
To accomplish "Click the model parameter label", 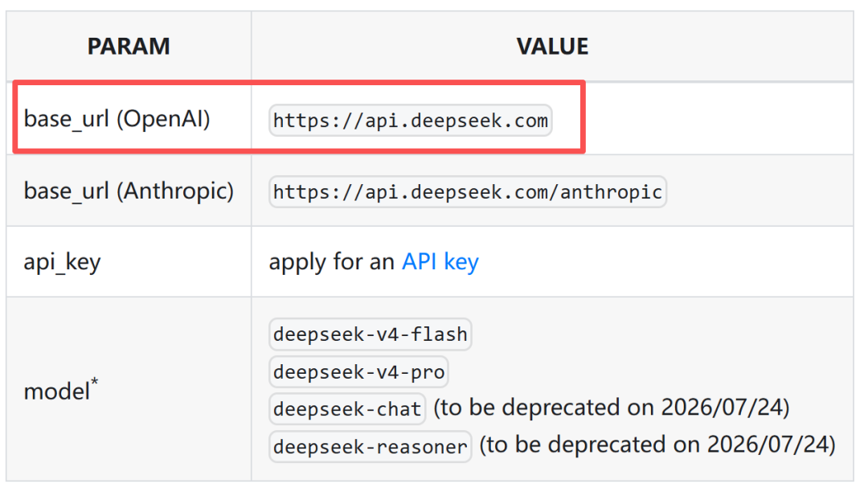I will (56, 392).
